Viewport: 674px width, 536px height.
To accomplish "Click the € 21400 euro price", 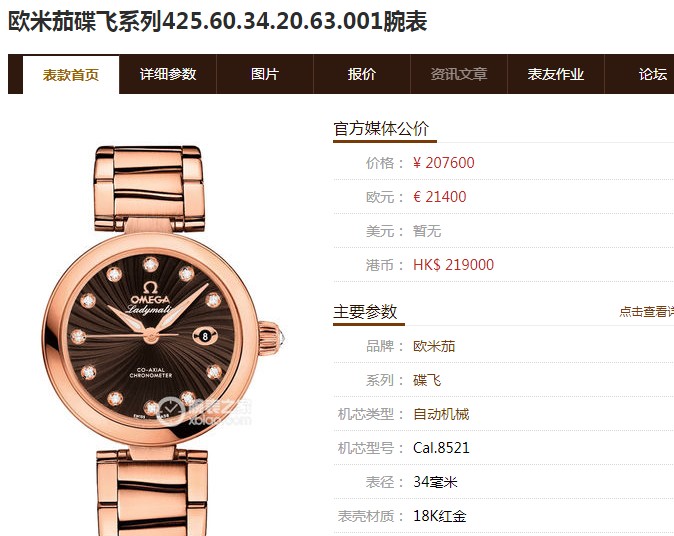I will [x=440, y=197].
